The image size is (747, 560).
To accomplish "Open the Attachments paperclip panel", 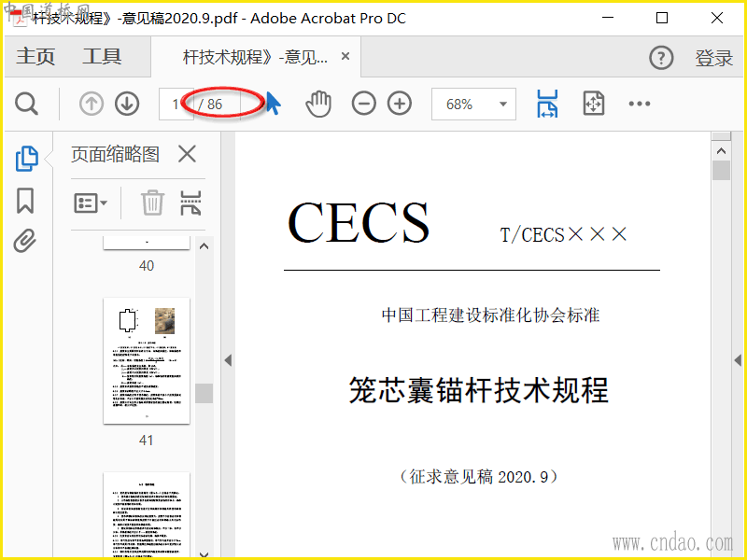I will click(25, 241).
